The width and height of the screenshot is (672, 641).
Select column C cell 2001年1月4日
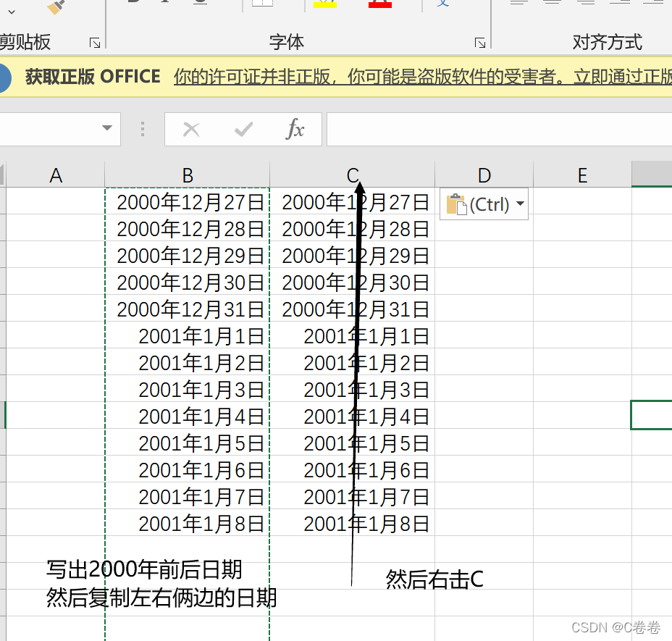click(x=352, y=416)
